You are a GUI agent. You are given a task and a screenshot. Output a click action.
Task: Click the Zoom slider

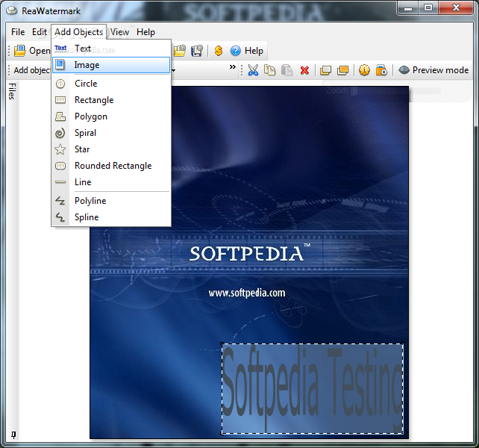tap(396, 91)
